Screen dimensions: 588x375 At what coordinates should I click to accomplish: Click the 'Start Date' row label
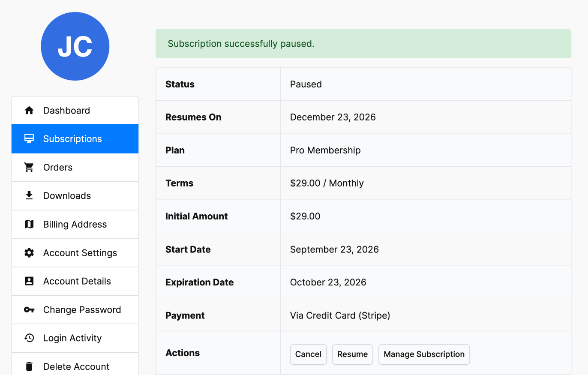188,249
